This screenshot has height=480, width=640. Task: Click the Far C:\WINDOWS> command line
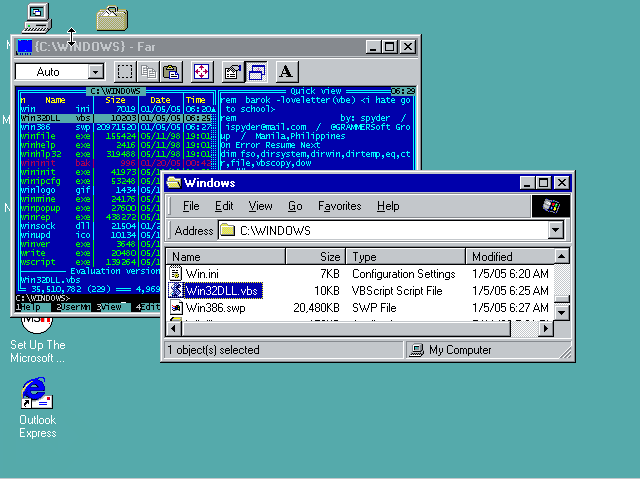tap(88, 298)
